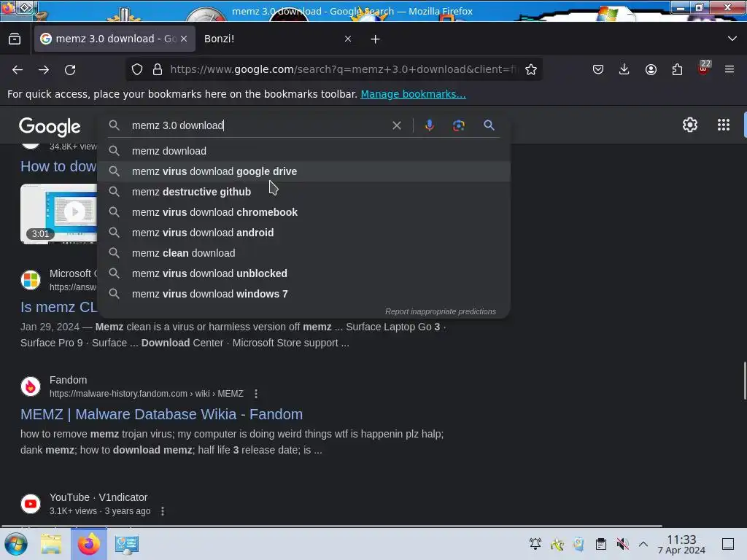Open the Firefox hamburger menu
Viewport: 747px width, 560px height.
coord(729,69)
